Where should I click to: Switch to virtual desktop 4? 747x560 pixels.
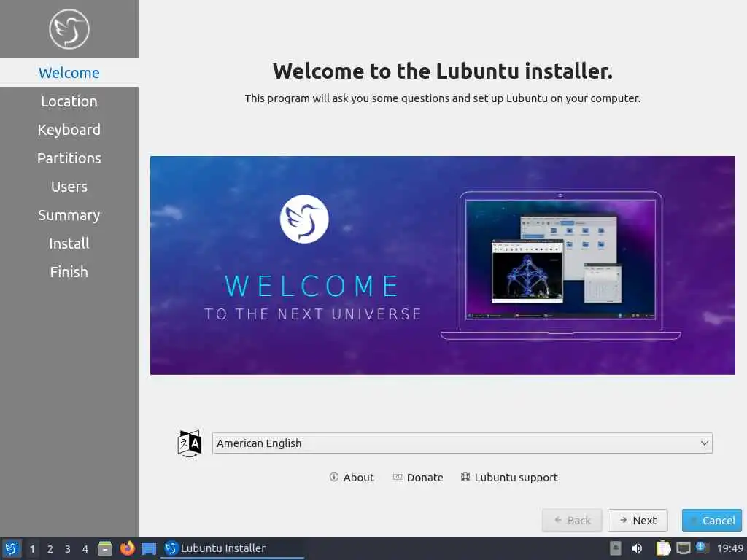85,548
